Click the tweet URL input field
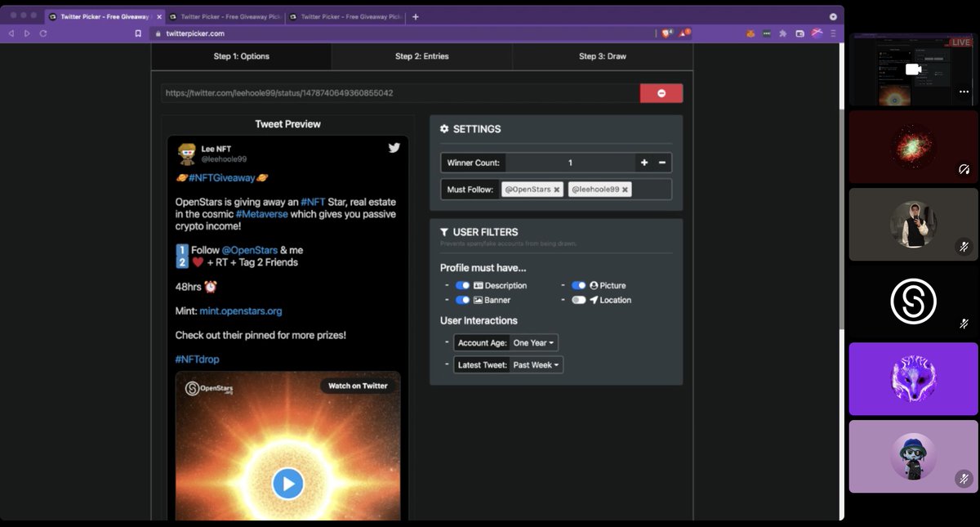 pyautogui.click(x=400, y=93)
